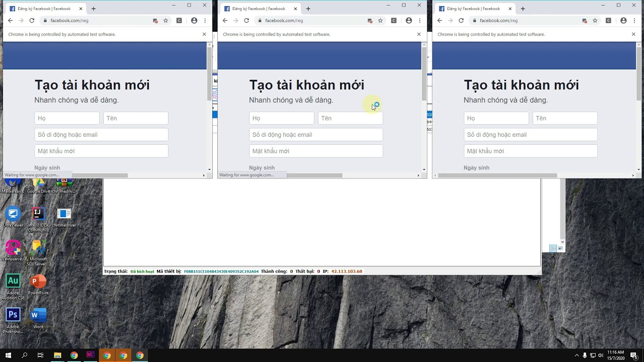Click Mật khẩu mới field in right window
644x362 pixels.
tap(531, 151)
